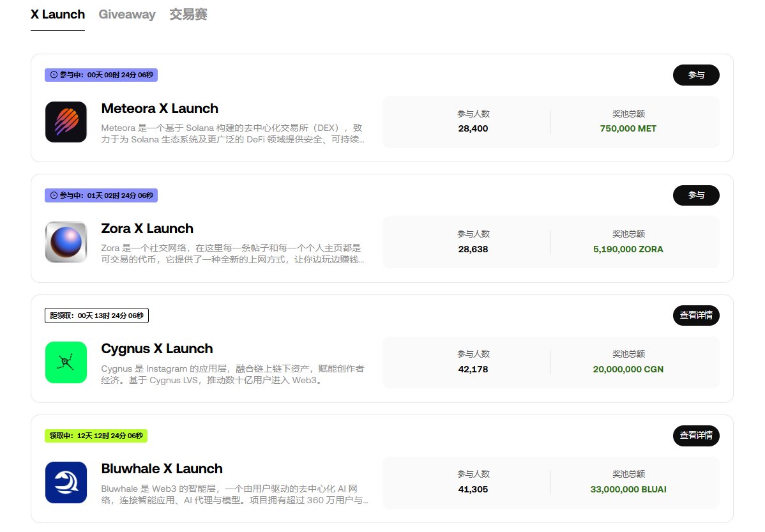
Task: Click 查看详情 for Bluwhale X Launch
Action: [696, 436]
